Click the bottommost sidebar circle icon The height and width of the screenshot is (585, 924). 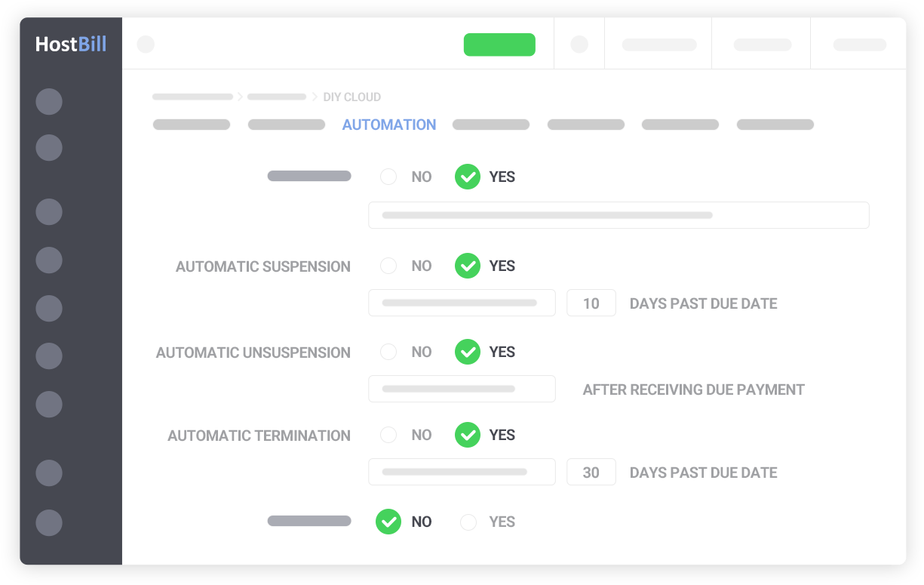click(x=49, y=522)
